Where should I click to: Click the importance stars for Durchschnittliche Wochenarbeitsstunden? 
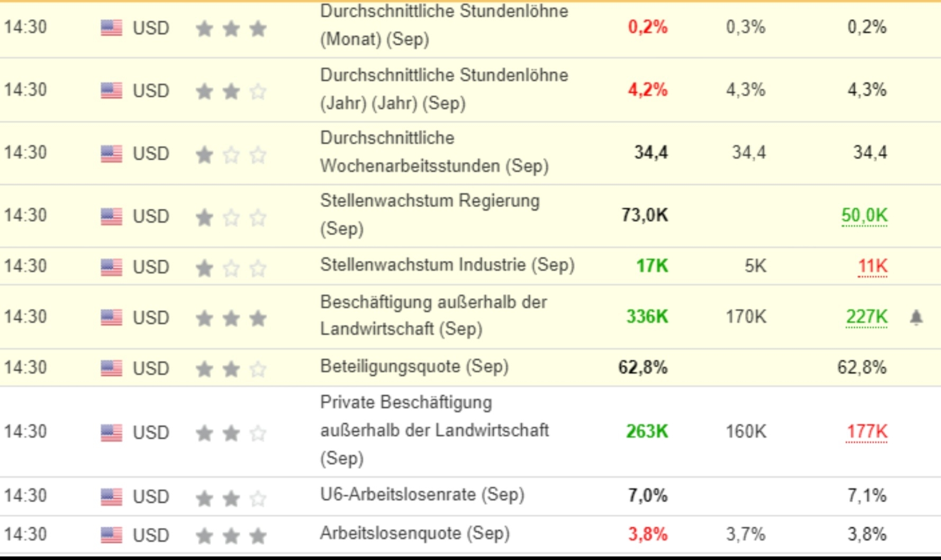tap(231, 154)
